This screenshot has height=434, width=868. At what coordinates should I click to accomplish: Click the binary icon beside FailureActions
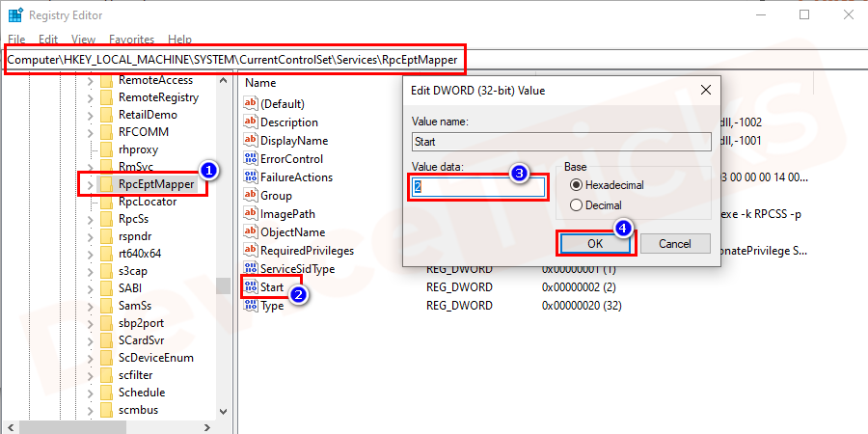click(x=251, y=177)
